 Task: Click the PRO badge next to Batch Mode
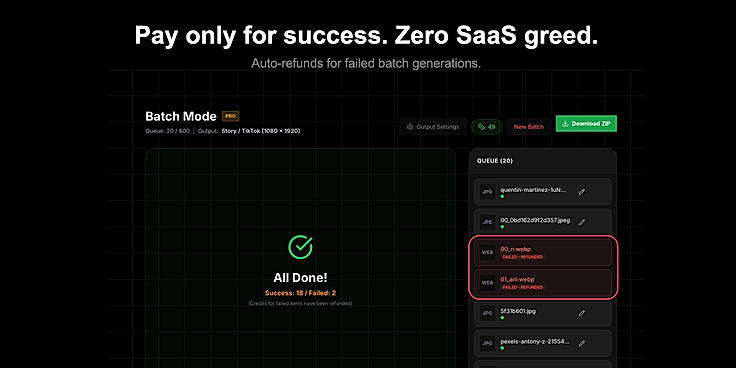pyautogui.click(x=230, y=116)
